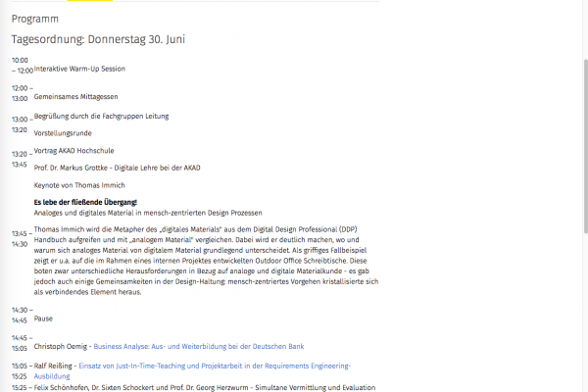Click the Felix Schönhofen talk entry
Image resolution: width=588 pixels, height=392 pixels.
tap(205, 388)
